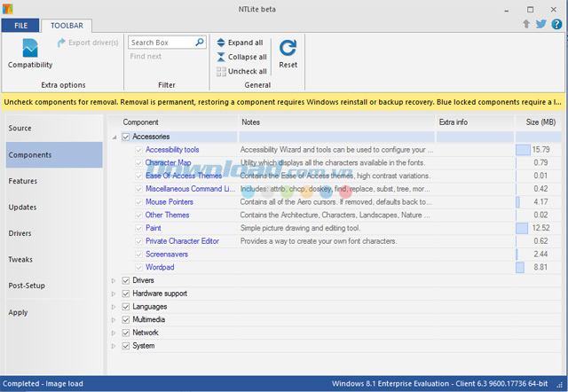Screen dimensions: 568x392
Task: Expand the System component group
Action: [114, 346]
